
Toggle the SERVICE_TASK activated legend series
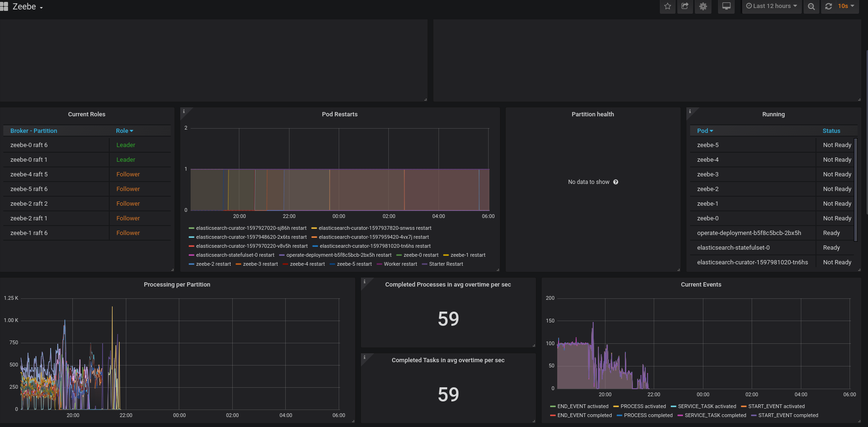[707, 407]
